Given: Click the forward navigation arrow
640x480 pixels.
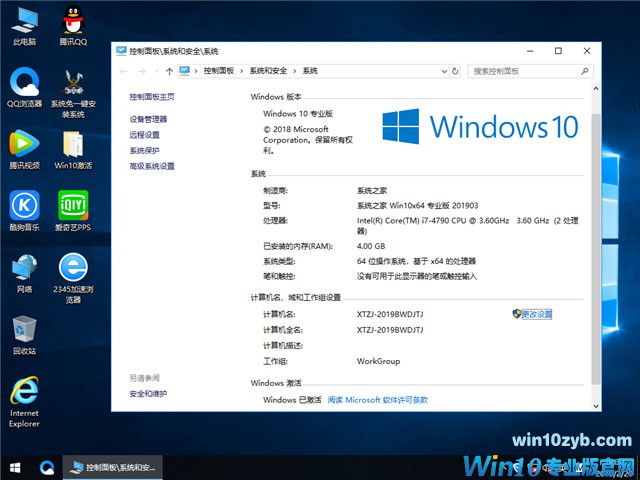Looking at the screenshot, I should tap(142, 71).
